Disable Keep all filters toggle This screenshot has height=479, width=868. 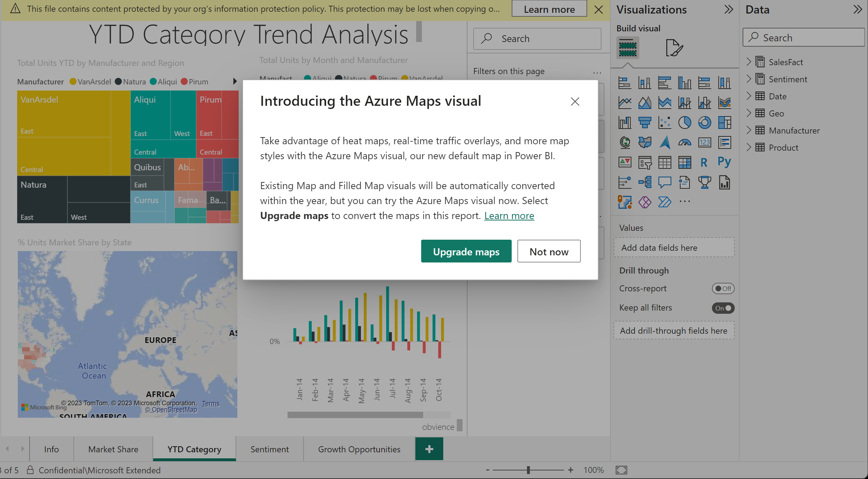722,307
